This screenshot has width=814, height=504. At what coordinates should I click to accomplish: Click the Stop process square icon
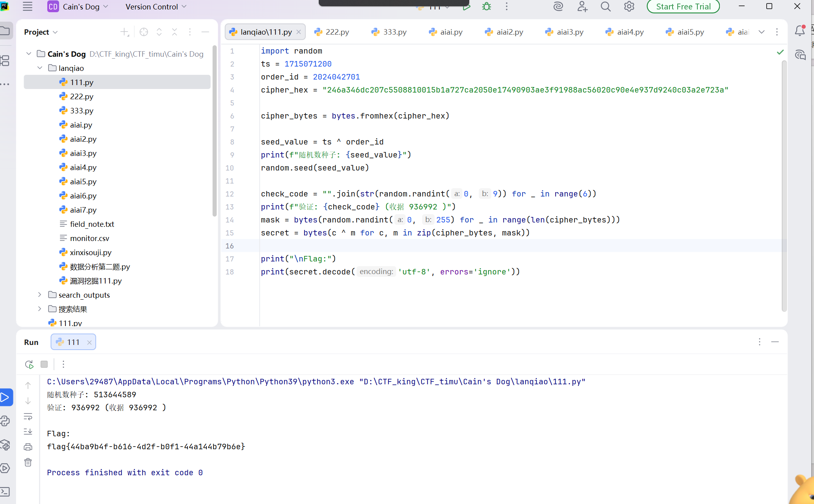pos(44,364)
